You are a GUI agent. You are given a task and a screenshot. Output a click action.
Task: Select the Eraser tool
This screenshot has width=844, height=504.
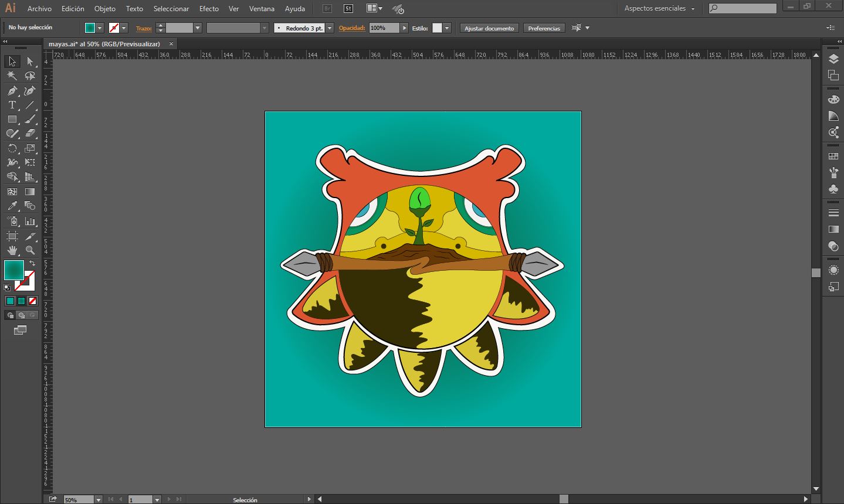point(30,134)
